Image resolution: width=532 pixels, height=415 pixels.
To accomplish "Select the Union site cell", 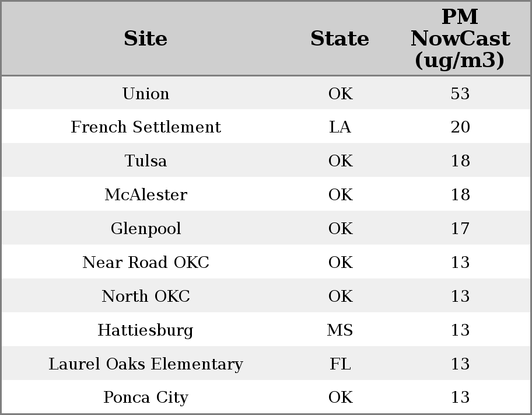I will point(146,93).
